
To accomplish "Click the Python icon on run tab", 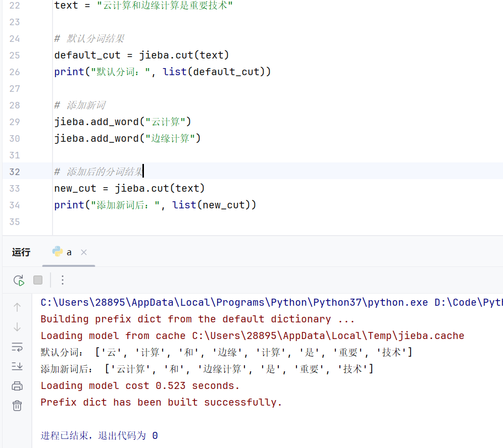I will 58,252.
